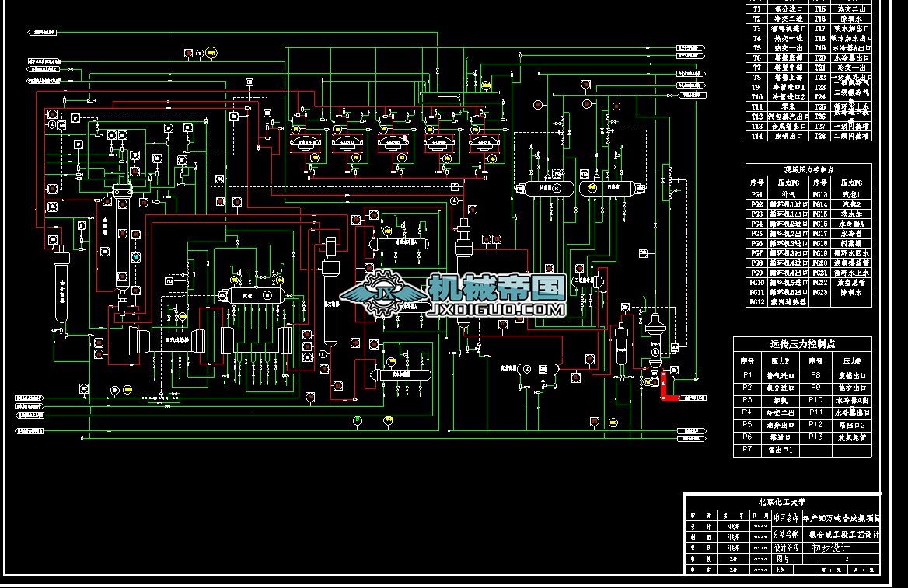Click the P1 cell in remote pressure table

pyautogui.click(x=747, y=375)
